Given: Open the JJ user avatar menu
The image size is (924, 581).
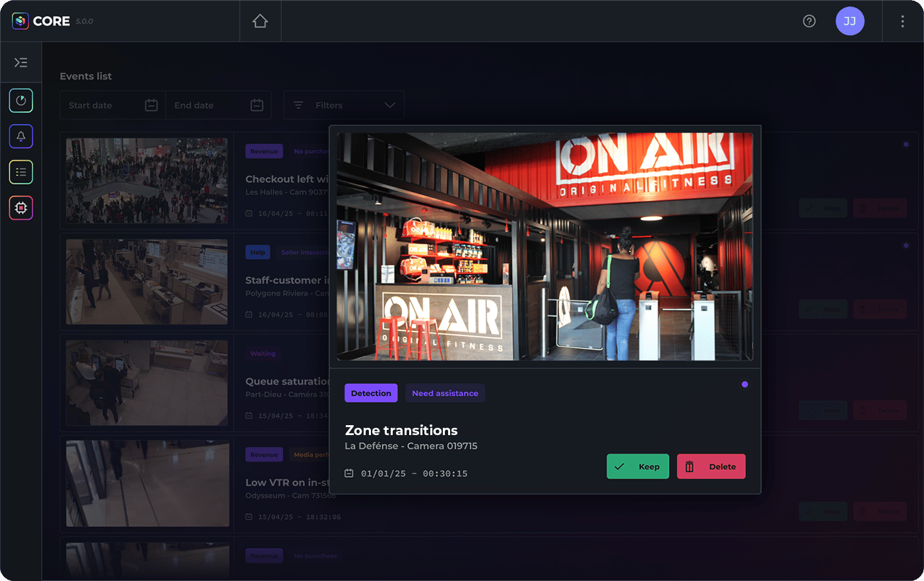Looking at the screenshot, I should point(850,21).
